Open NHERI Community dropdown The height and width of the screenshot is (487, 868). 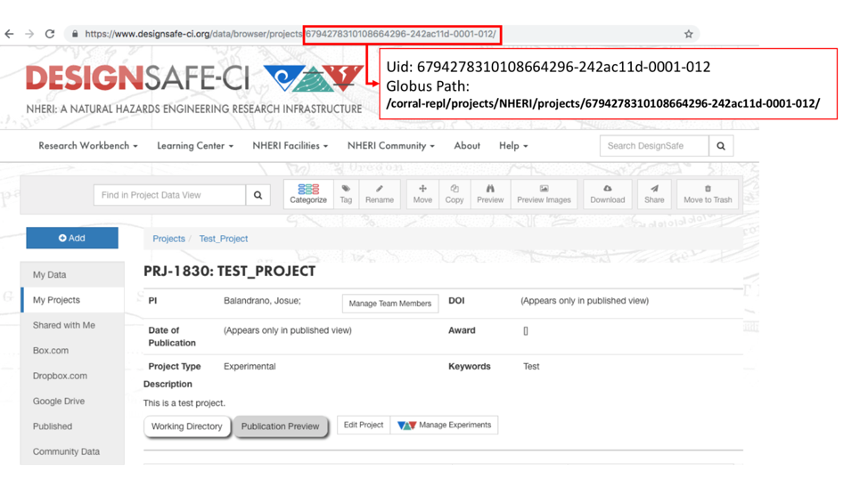[391, 146]
